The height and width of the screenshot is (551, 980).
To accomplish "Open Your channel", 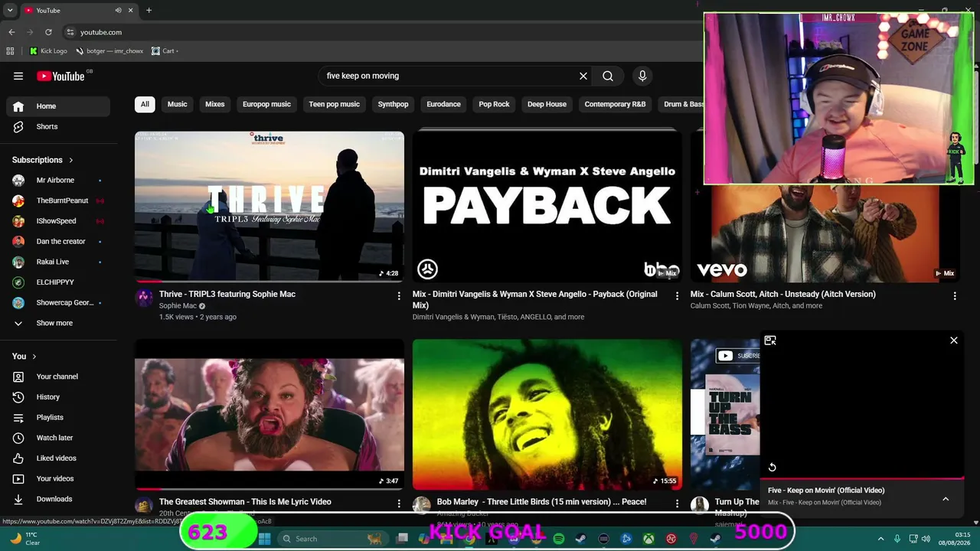I will (x=58, y=377).
